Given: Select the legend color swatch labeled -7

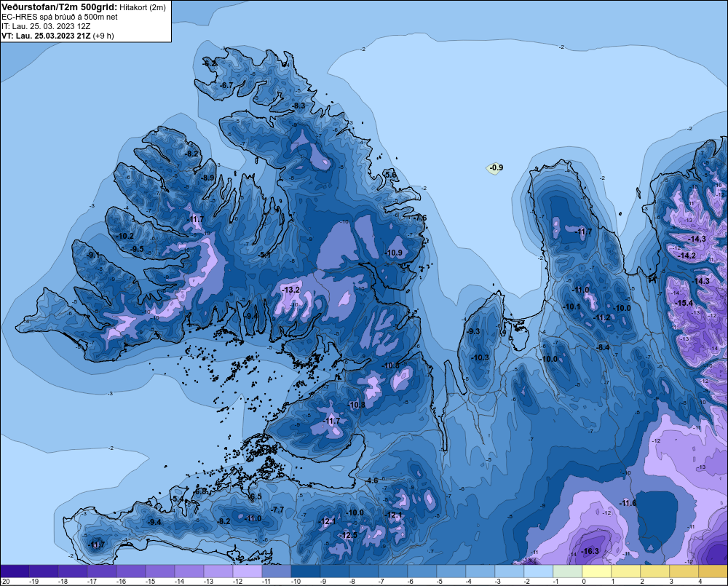Looking at the screenshot, I should [393, 571].
